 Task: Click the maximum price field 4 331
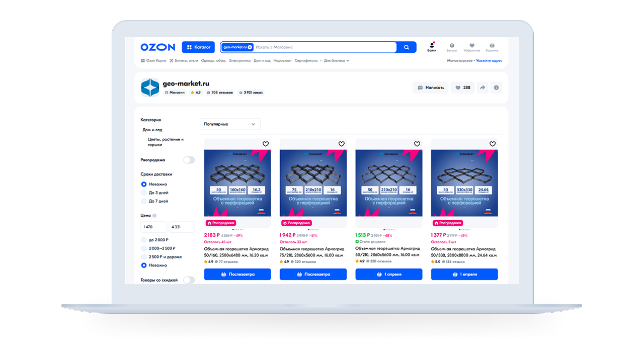click(x=182, y=227)
